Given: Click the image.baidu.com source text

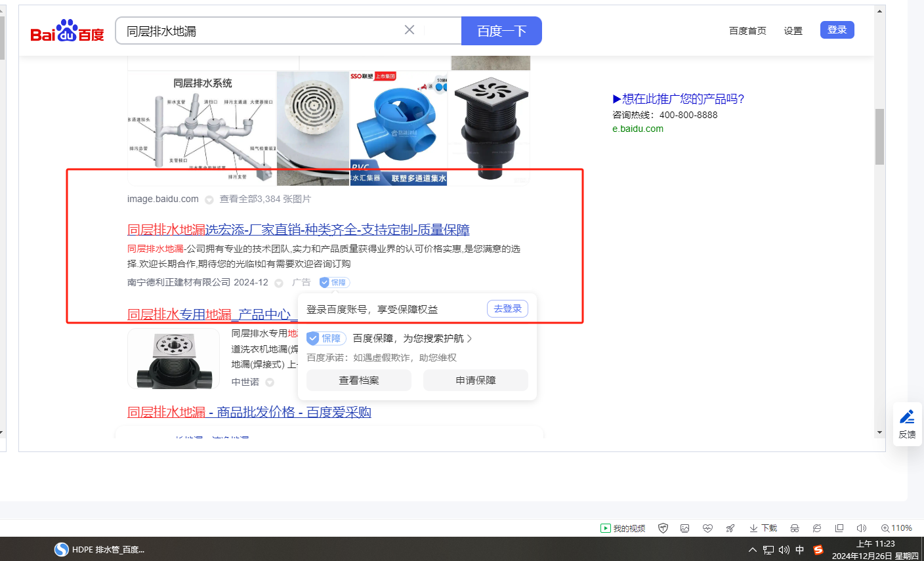Looking at the screenshot, I should pyautogui.click(x=163, y=199).
